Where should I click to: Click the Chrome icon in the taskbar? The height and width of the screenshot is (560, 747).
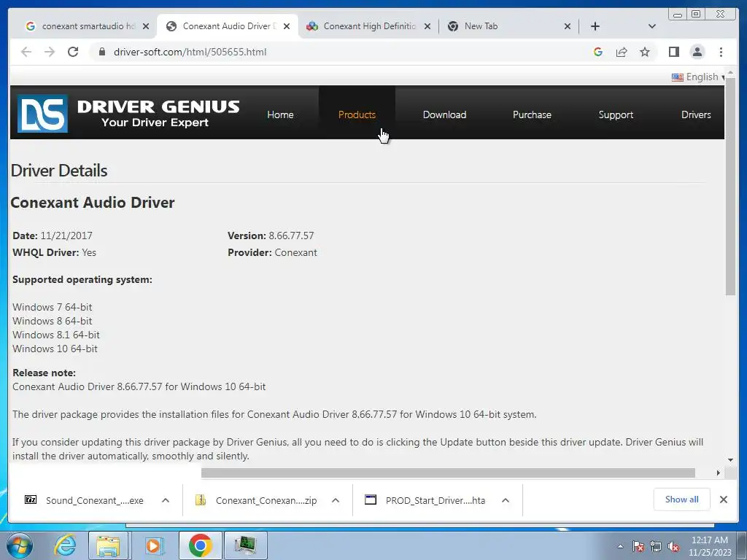200,545
